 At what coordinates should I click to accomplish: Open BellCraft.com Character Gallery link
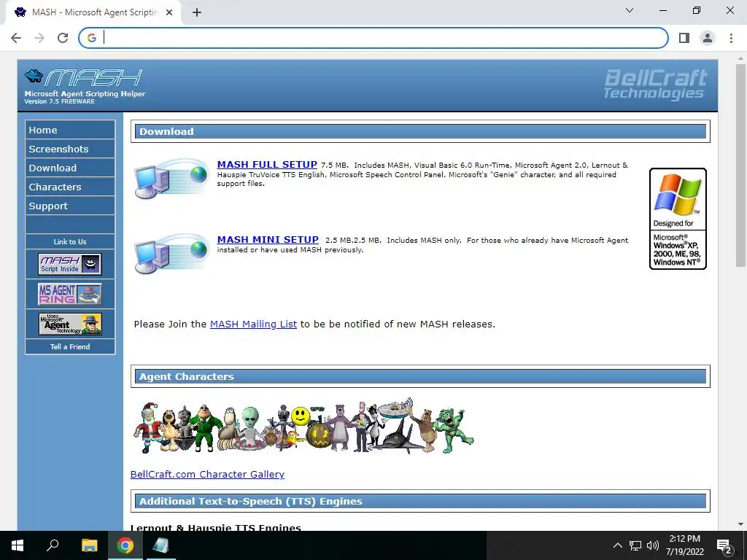207,474
